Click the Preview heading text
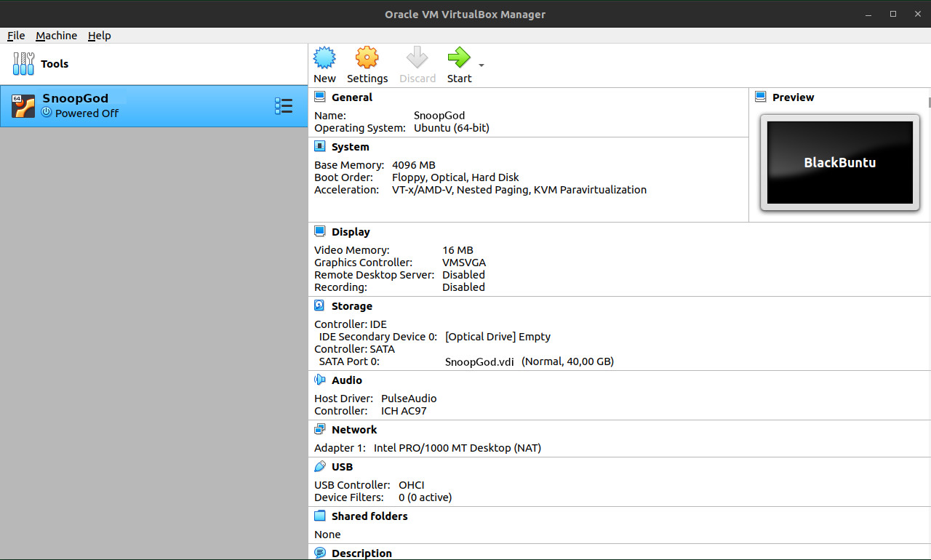The height and width of the screenshot is (560, 931). click(794, 97)
